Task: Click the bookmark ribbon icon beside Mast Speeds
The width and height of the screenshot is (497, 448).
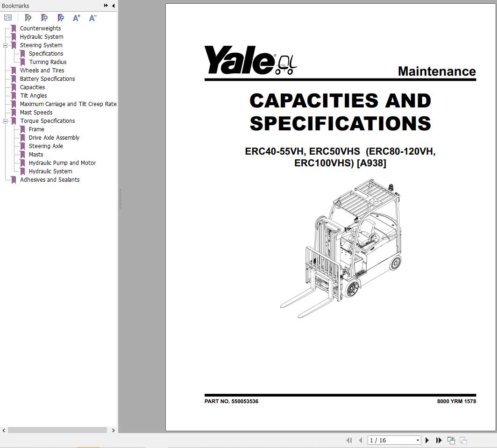Action: (x=14, y=113)
